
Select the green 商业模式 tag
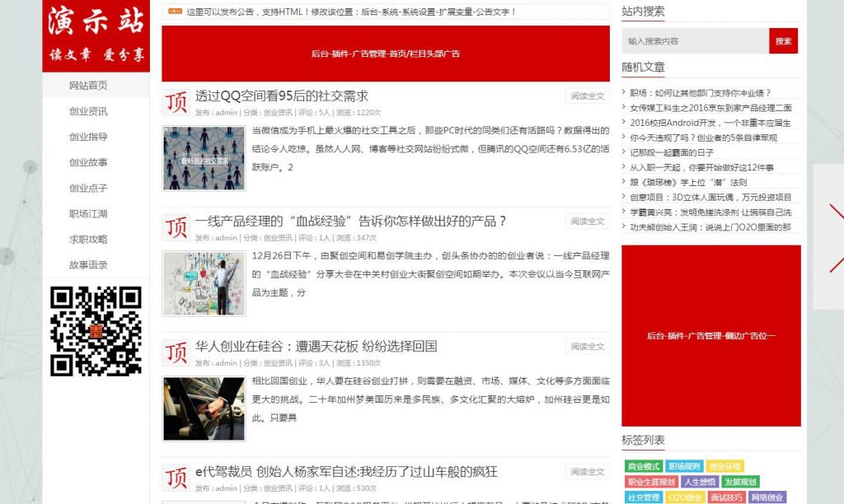[643, 466]
